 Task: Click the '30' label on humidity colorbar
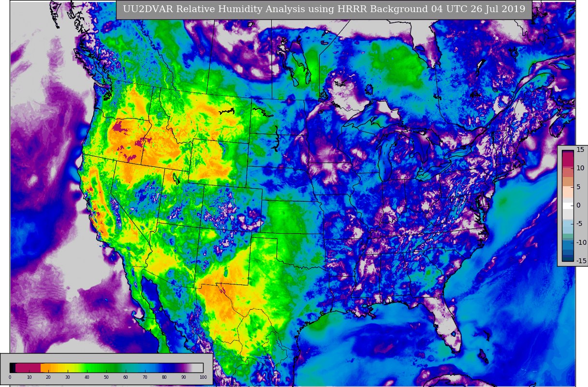click(68, 377)
